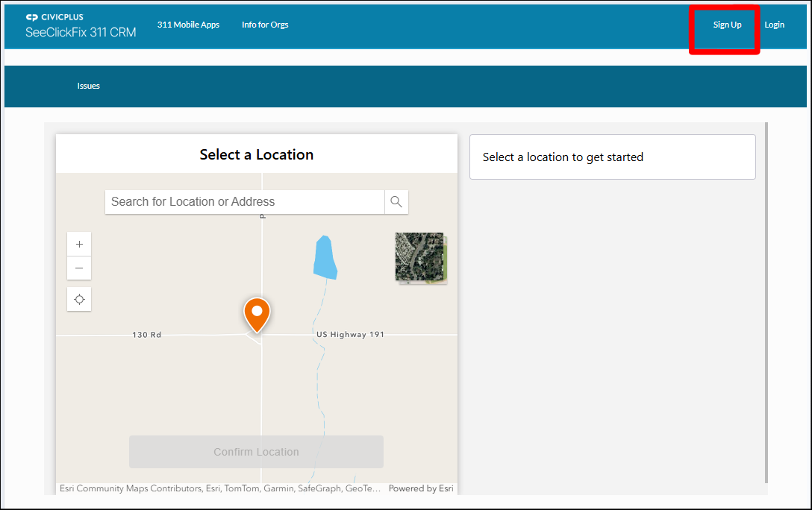Click the Powered by Esri attribution link

pos(421,488)
